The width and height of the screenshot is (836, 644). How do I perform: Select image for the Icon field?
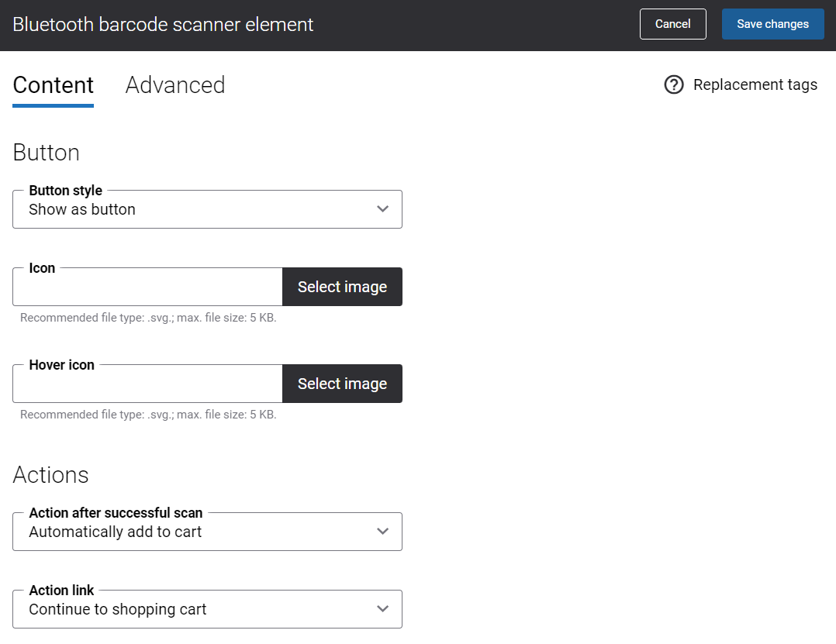point(342,287)
